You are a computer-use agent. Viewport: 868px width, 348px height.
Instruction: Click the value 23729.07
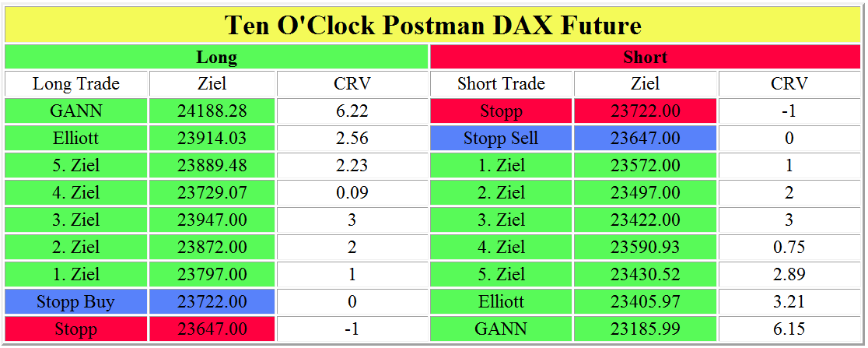[x=212, y=193]
